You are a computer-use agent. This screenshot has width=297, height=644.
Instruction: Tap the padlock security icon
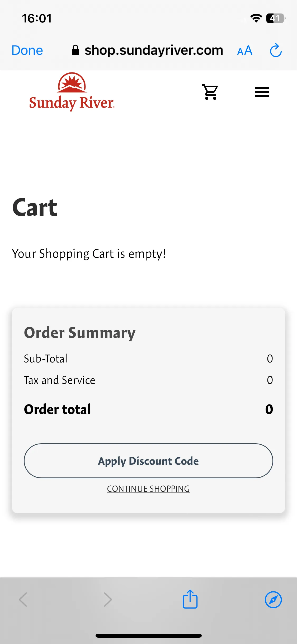point(76,50)
